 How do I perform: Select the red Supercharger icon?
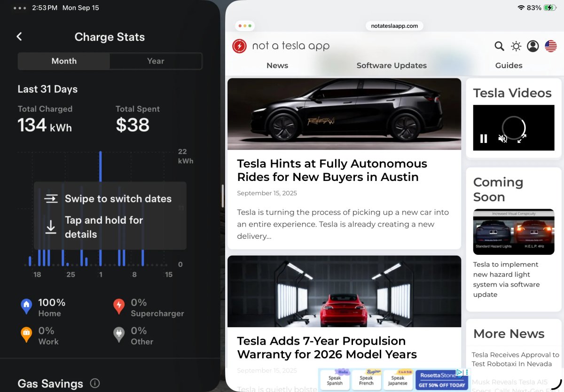[119, 307]
